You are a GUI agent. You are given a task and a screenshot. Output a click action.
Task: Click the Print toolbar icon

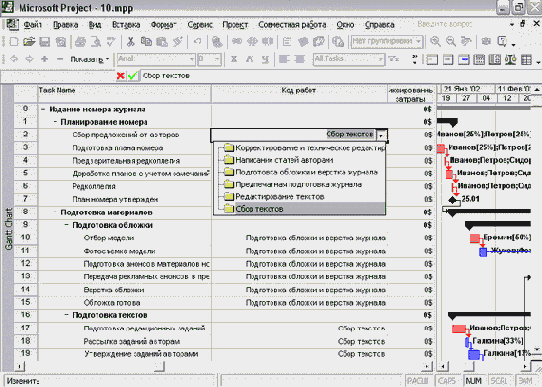pos(80,42)
